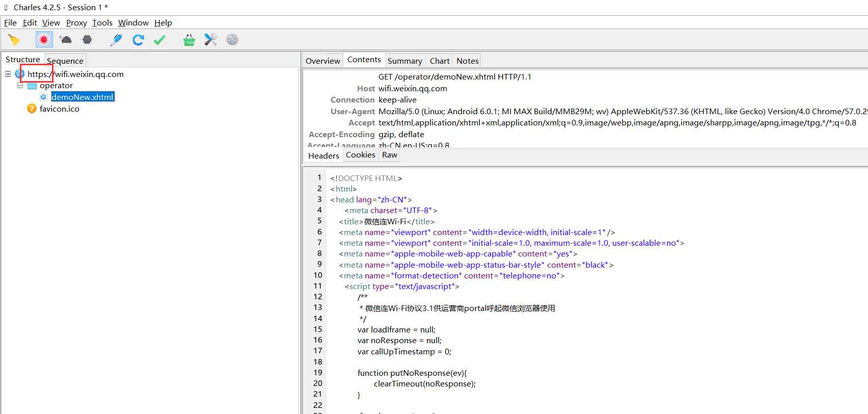Image resolution: width=868 pixels, height=414 pixels.
Task: Open the Tools menu
Action: tap(102, 22)
